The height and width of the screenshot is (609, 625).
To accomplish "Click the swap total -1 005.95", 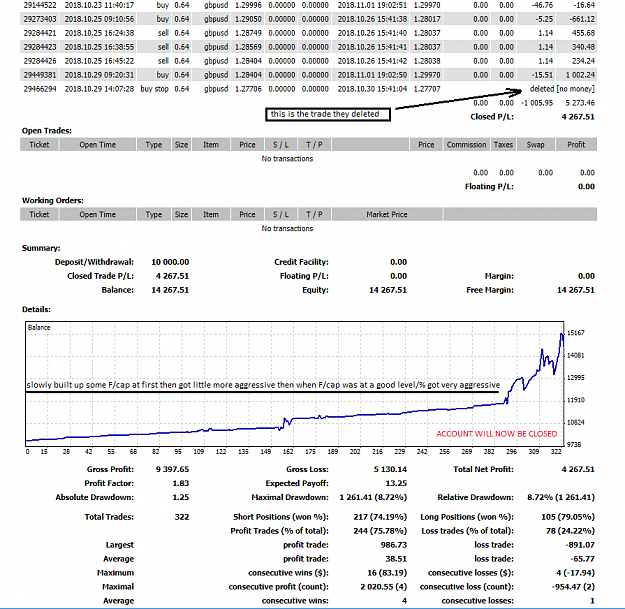I will [x=537, y=103].
